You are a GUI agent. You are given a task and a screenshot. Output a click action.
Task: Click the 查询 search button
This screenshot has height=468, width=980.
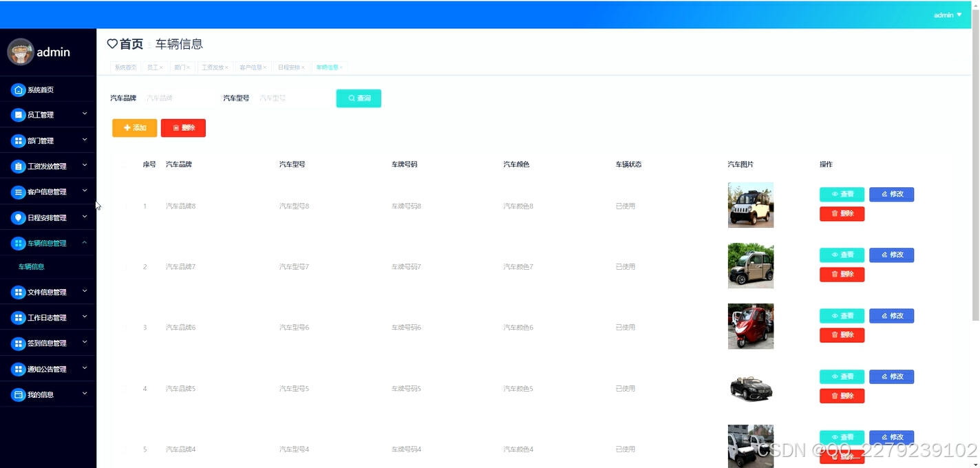click(358, 98)
